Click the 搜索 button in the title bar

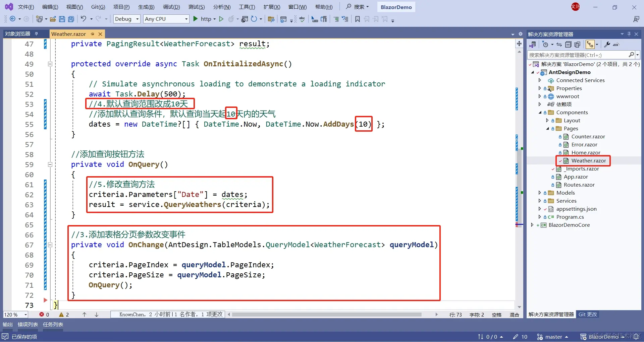coord(357,7)
